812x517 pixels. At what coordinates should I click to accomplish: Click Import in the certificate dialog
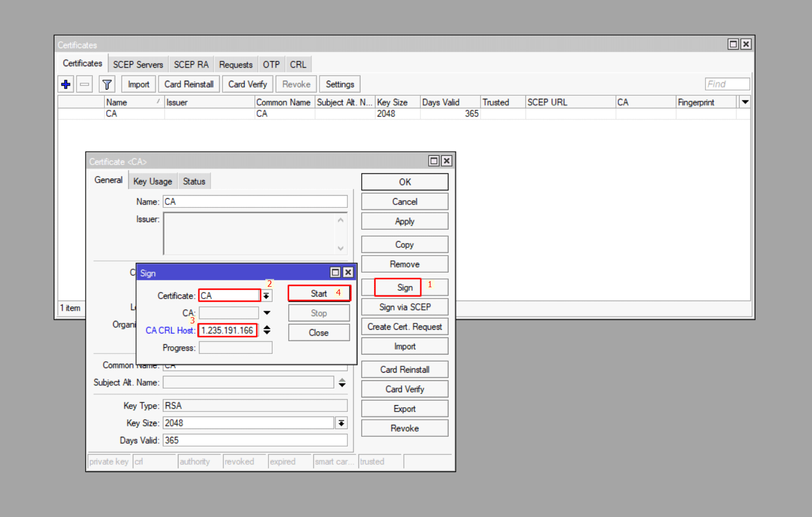[x=405, y=346]
